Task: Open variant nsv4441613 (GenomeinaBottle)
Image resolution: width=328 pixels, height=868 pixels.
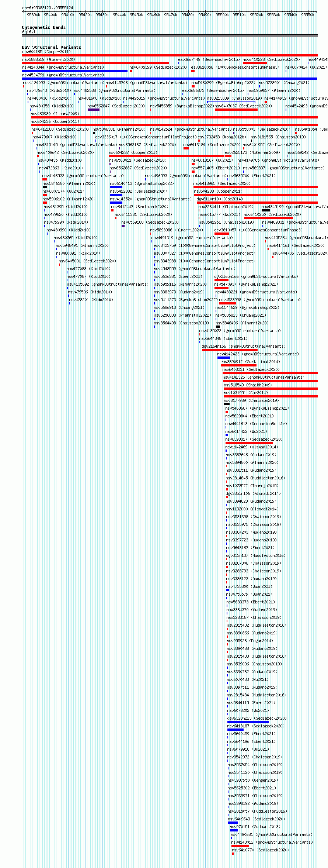Action: coord(256,424)
